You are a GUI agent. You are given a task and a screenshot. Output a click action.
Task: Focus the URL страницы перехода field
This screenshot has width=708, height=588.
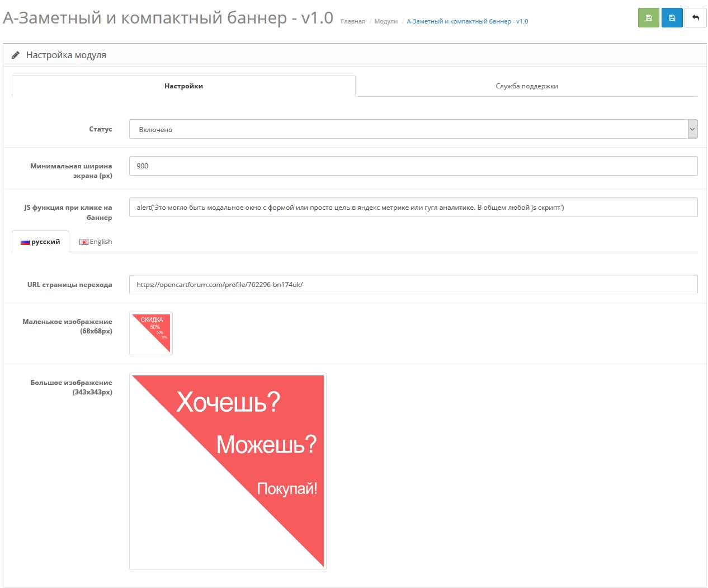(x=413, y=284)
